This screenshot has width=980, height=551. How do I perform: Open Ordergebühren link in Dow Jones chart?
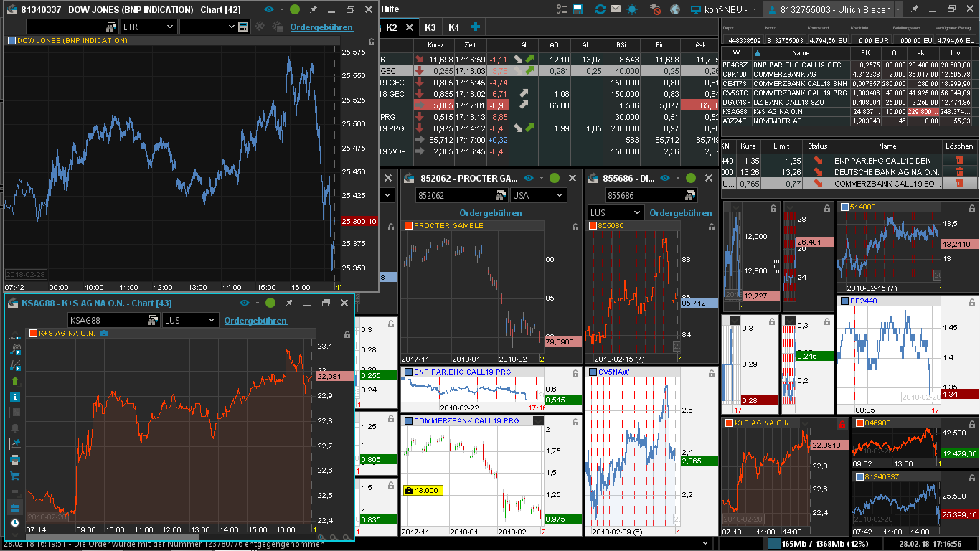(321, 27)
